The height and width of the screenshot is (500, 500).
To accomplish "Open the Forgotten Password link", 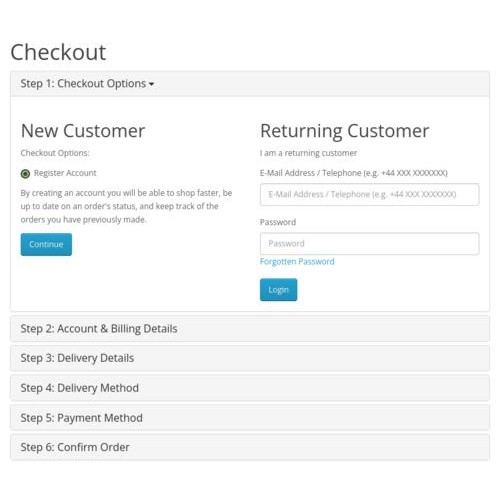I will tap(297, 262).
